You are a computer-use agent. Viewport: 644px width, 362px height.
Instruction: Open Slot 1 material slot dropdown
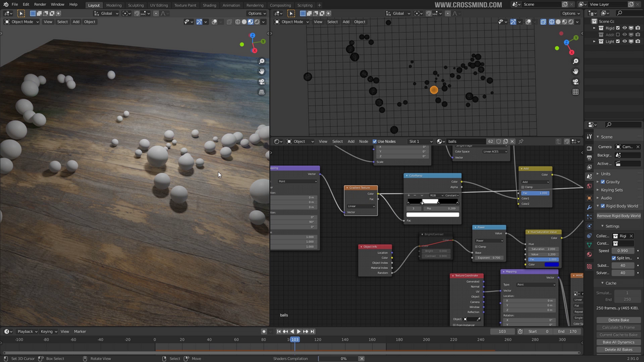tap(420, 141)
